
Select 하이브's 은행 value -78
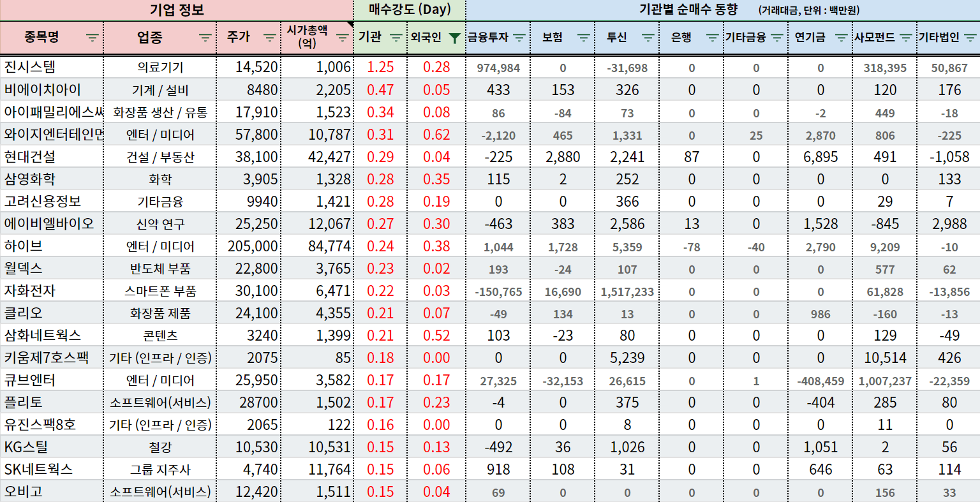[x=692, y=246]
